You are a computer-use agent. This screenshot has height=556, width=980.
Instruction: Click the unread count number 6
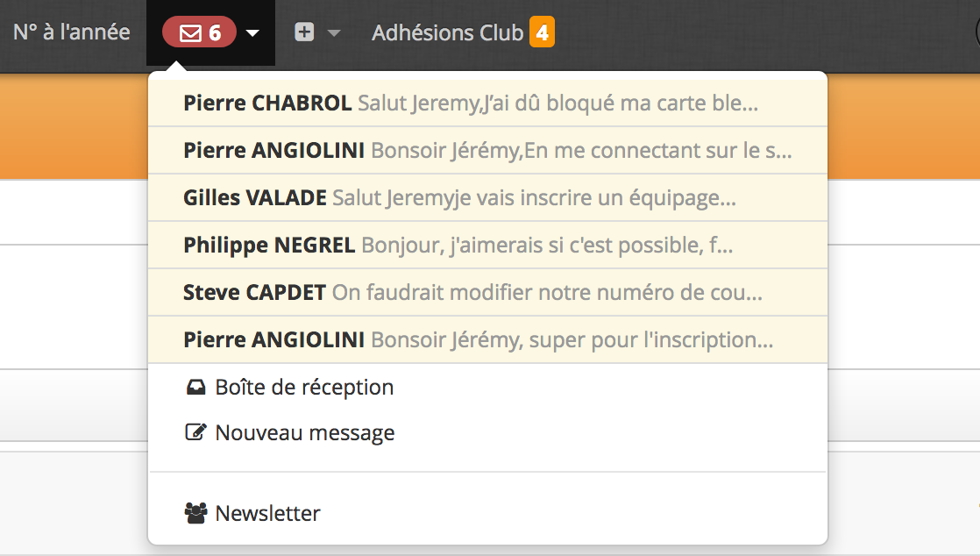pos(215,32)
